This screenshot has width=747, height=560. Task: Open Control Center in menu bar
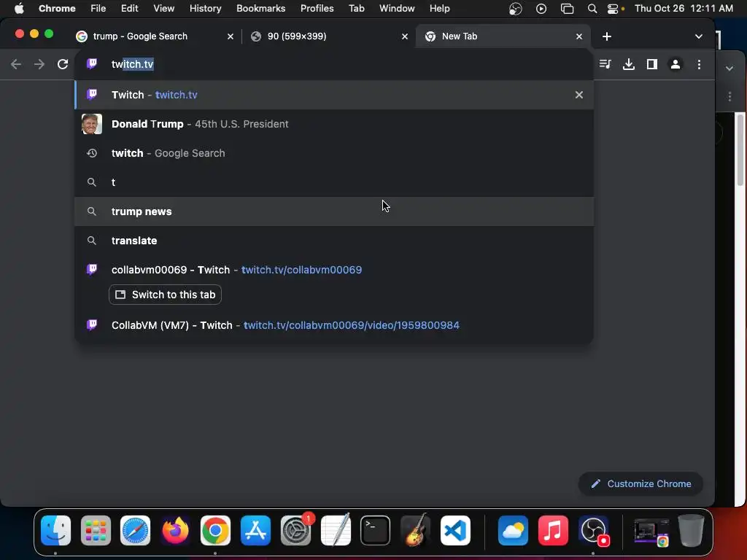pos(614,9)
